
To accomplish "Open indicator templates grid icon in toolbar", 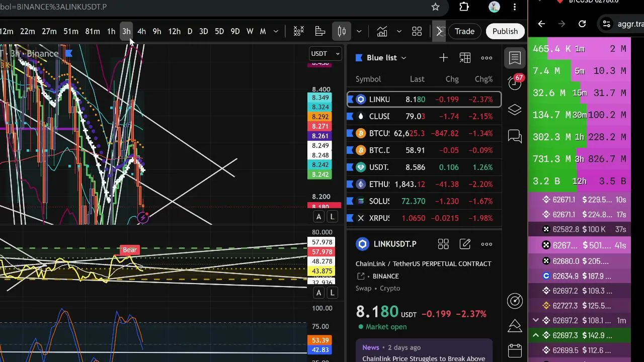I will 417,32.
